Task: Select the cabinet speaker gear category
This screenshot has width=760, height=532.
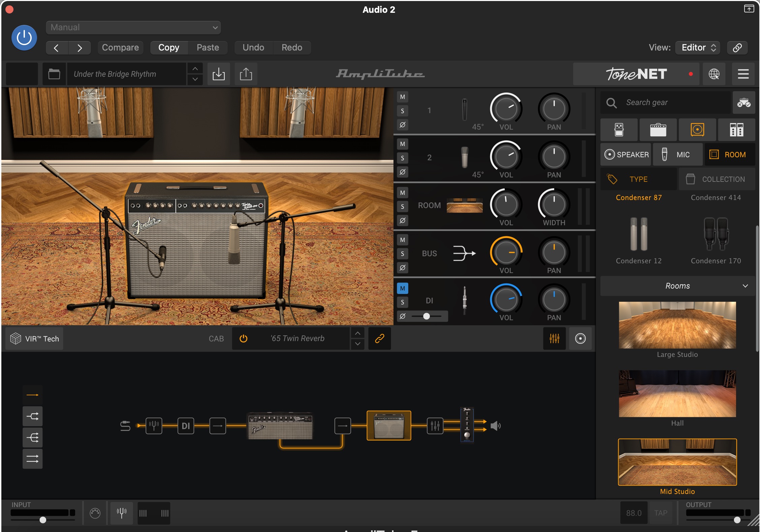Action: click(697, 130)
